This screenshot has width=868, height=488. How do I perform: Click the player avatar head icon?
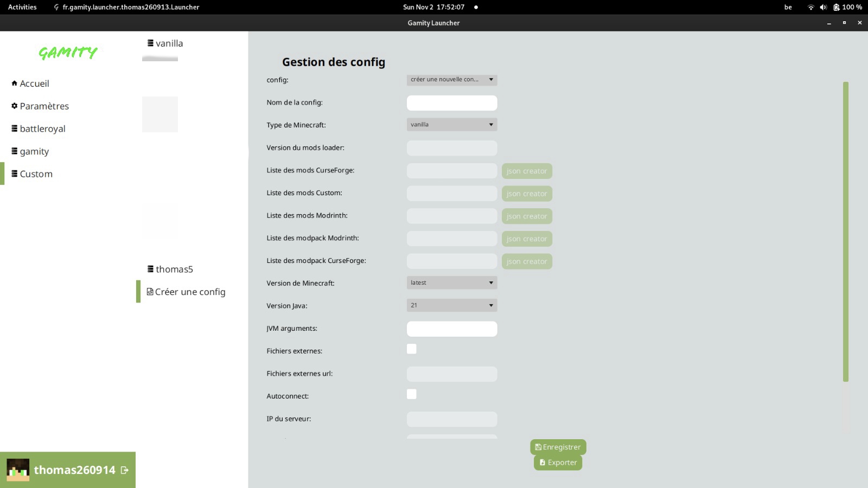pyautogui.click(x=18, y=470)
